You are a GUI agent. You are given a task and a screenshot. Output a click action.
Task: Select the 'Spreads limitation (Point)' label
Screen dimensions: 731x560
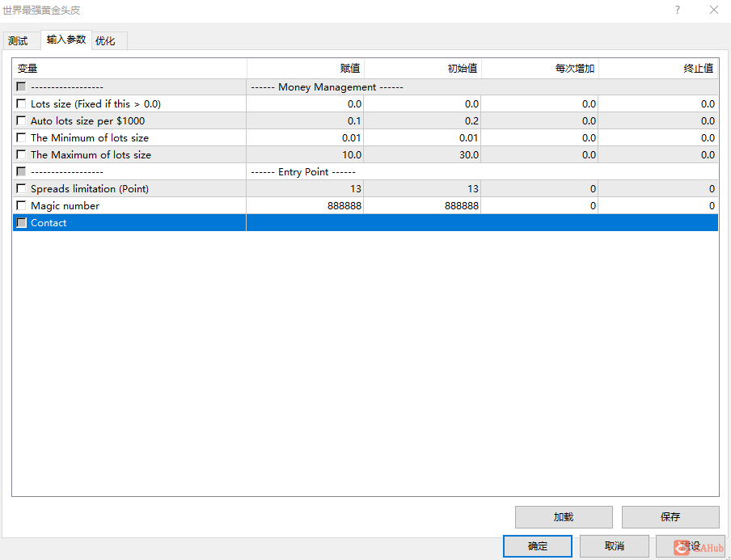tap(90, 188)
